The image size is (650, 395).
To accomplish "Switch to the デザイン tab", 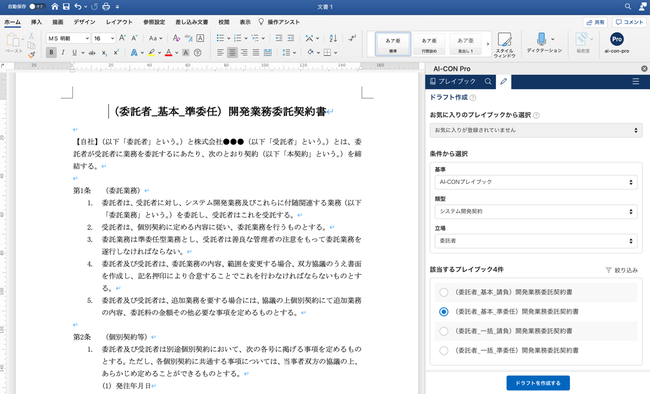I will pyautogui.click(x=85, y=22).
